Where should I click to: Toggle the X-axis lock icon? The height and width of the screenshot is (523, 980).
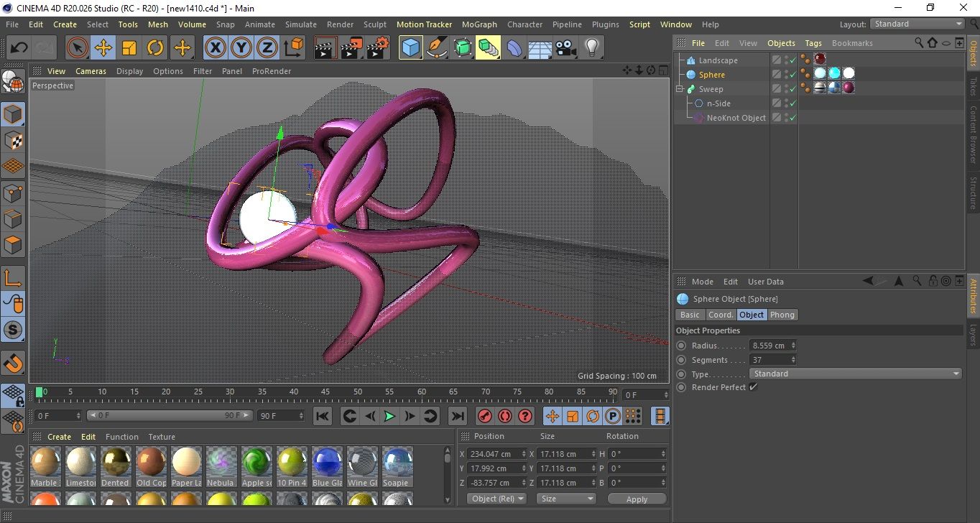point(215,48)
